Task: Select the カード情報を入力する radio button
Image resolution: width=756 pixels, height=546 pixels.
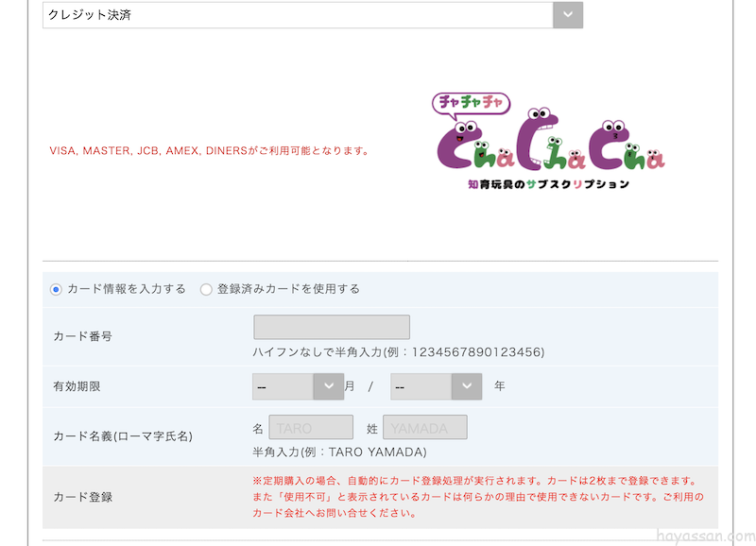Action: click(x=56, y=289)
